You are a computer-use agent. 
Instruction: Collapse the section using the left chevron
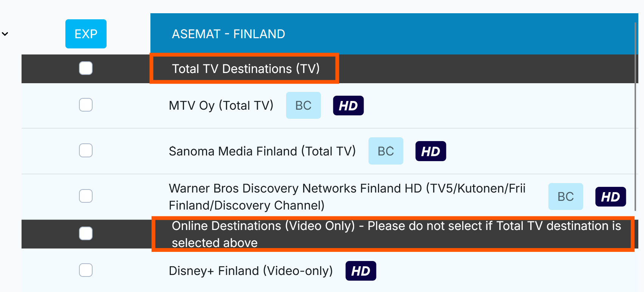[5, 34]
